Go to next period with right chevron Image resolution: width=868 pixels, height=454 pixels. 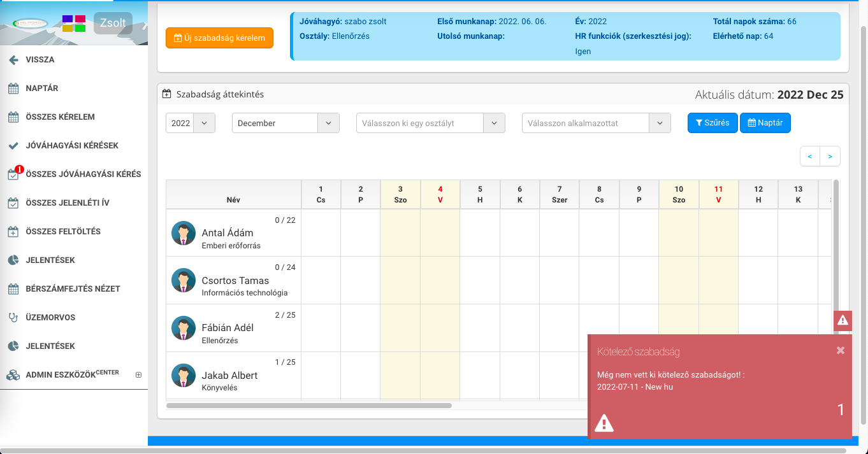(830, 156)
